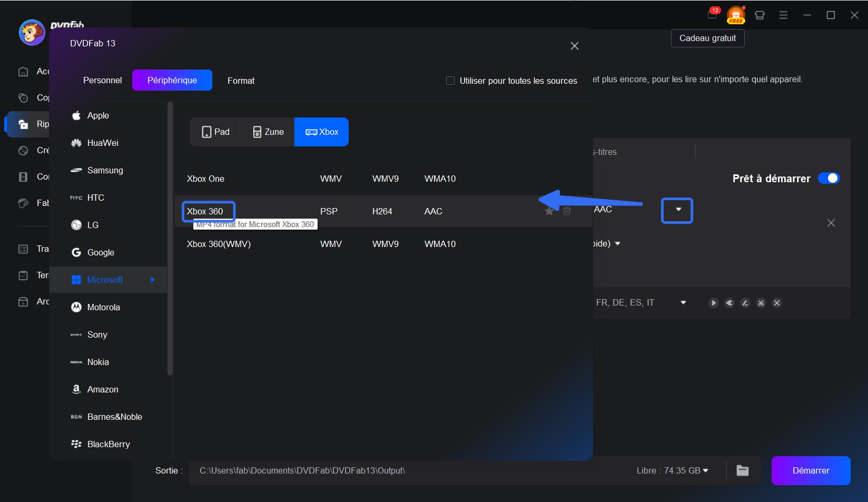Image resolution: width=868 pixels, height=502 pixels.
Task: Open advanced settings via the wrench icon
Action: tap(729, 303)
